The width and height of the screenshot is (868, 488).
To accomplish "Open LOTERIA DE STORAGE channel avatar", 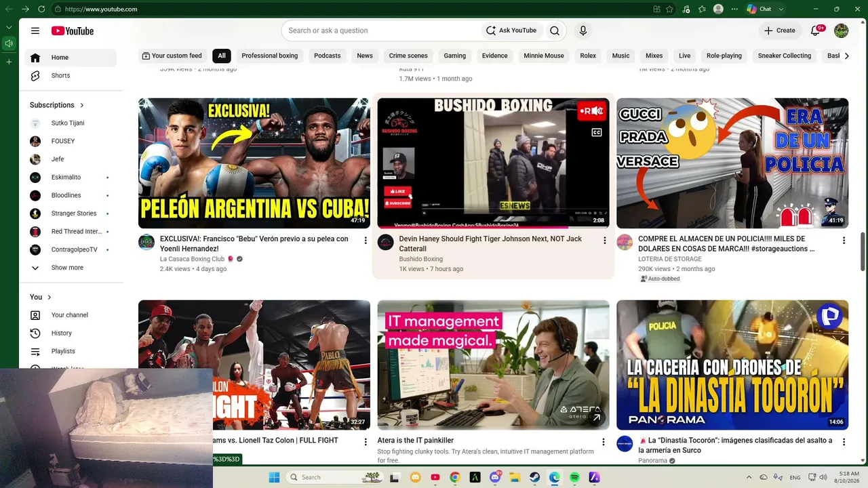I will point(625,242).
